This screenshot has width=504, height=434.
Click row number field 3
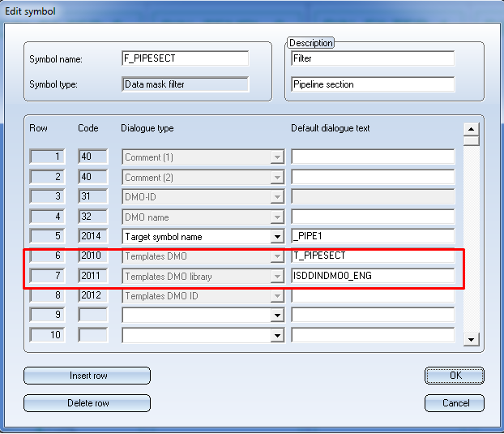coord(47,196)
